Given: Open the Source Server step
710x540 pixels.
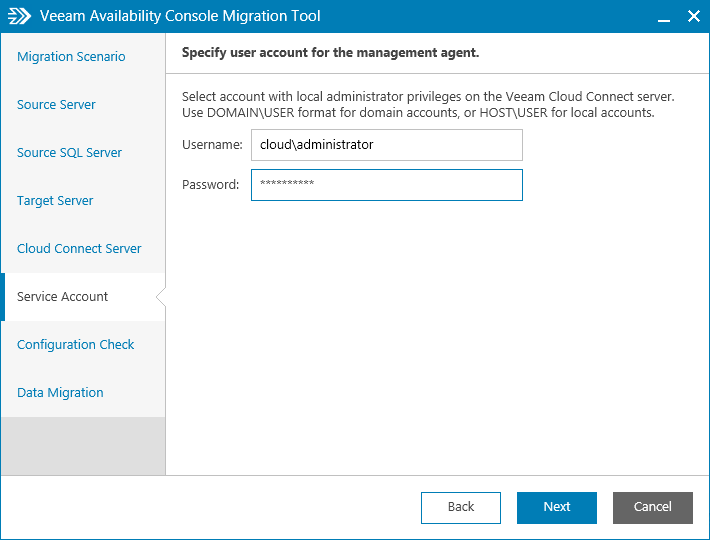Looking at the screenshot, I should click(x=56, y=105).
